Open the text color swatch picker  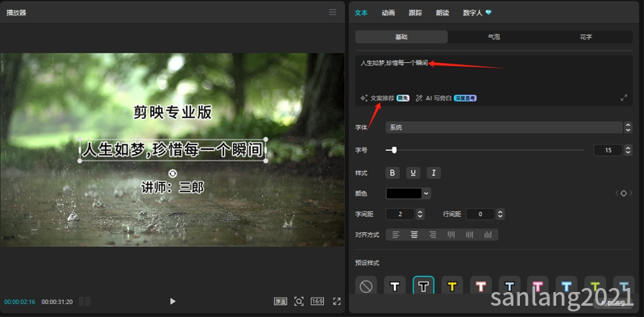coord(409,194)
